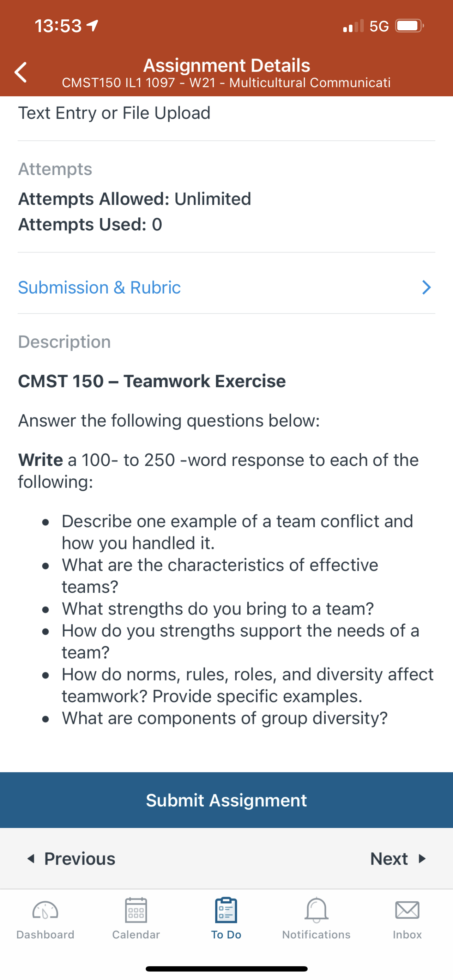Select the To Do clipboard icon

(226, 910)
